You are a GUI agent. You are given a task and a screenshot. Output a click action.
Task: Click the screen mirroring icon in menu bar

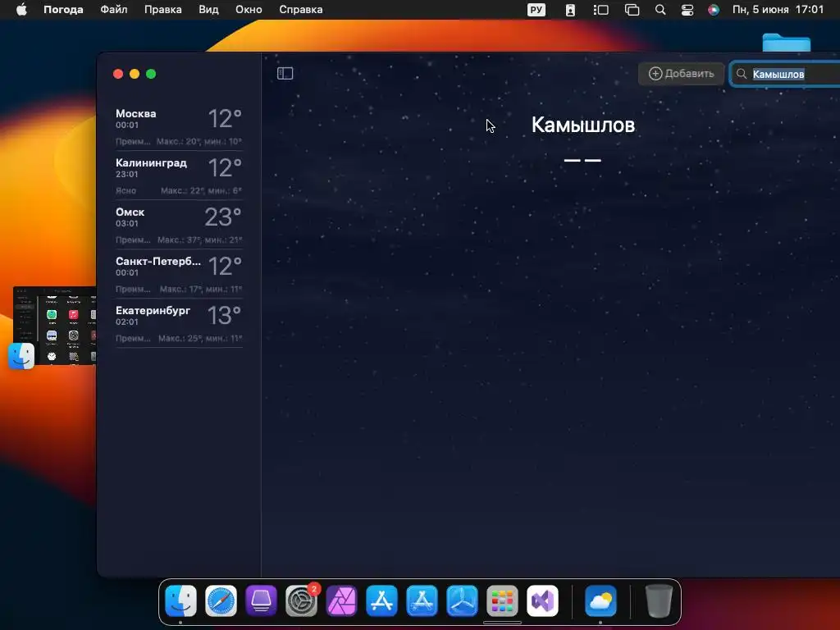(632, 10)
